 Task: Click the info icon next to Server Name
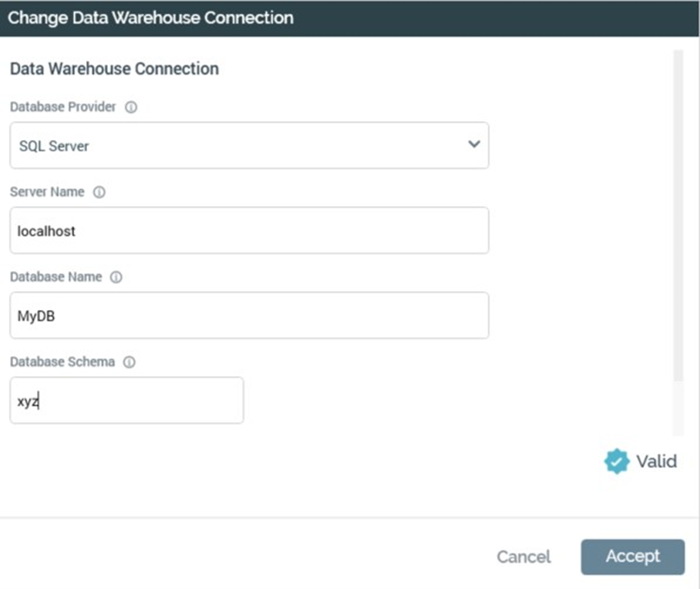point(99,193)
